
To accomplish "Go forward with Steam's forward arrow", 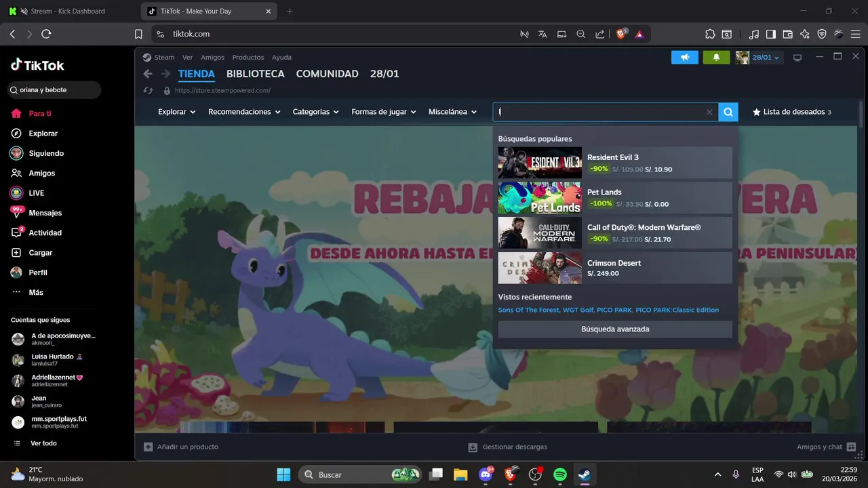I will click(165, 74).
